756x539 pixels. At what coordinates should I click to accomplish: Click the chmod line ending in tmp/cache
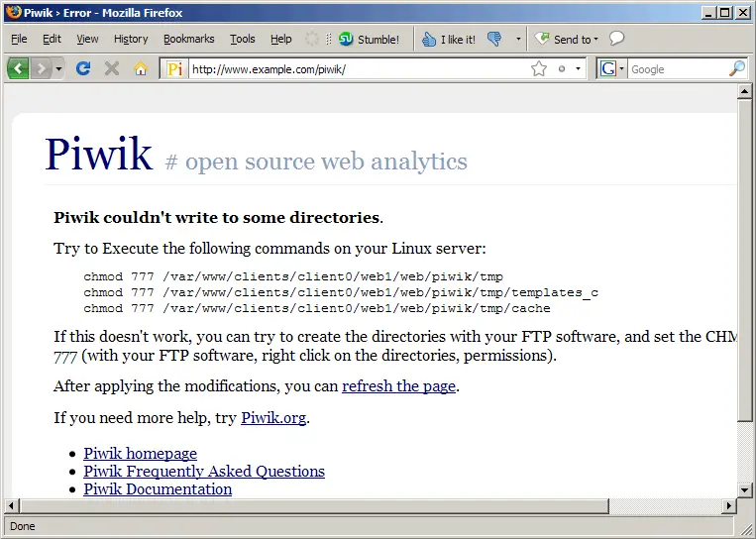(x=317, y=308)
